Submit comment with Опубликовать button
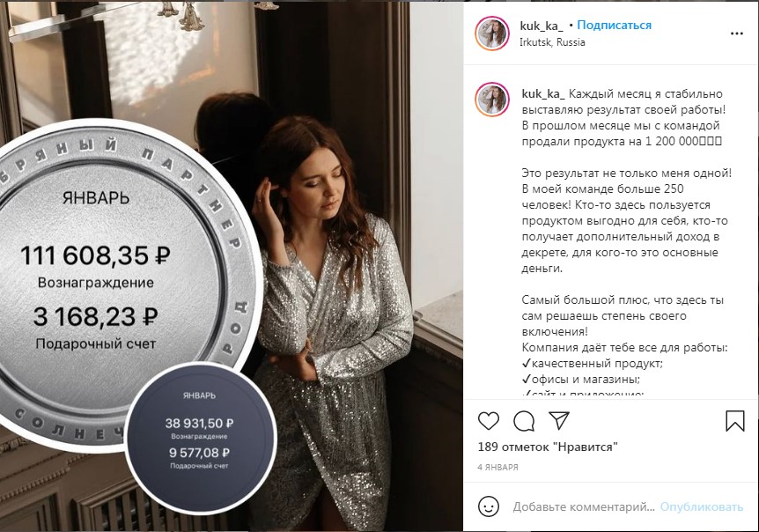 702,506
